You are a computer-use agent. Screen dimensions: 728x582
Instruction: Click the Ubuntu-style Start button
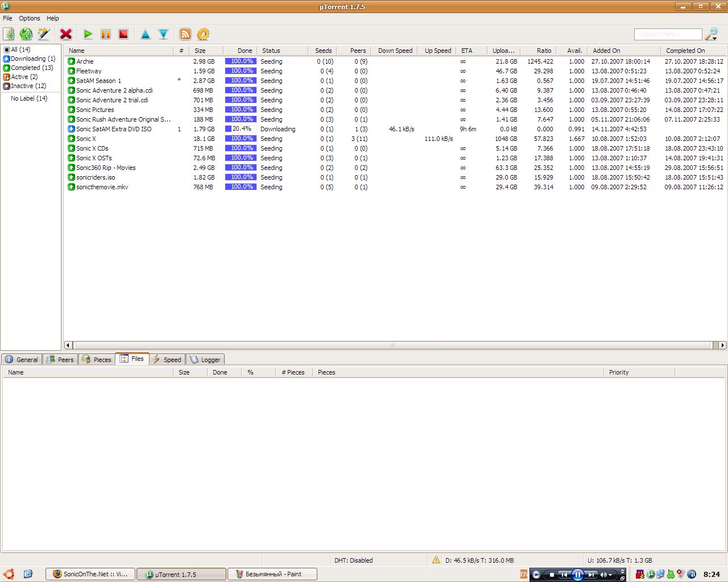coord(8,574)
